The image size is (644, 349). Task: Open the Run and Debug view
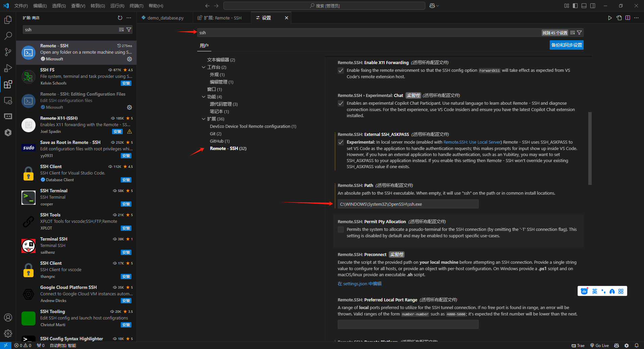[8, 68]
